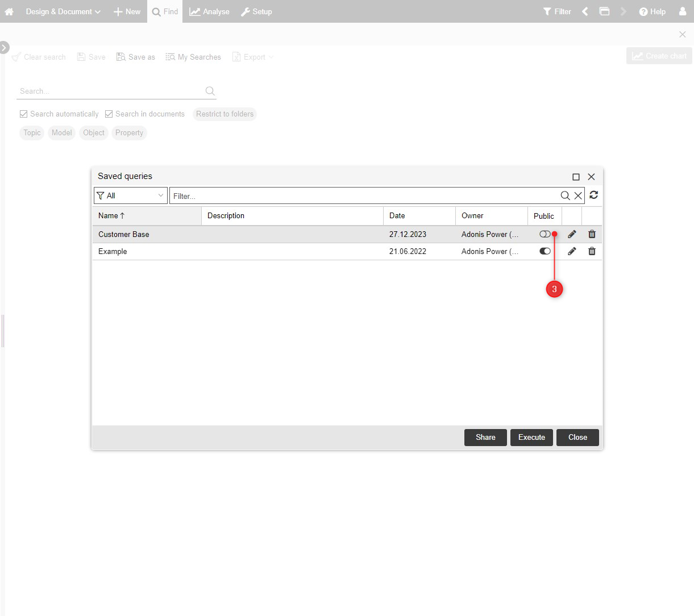
Task: Sort by the Name column header
Action: pyautogui.click(x=147, y=216)
